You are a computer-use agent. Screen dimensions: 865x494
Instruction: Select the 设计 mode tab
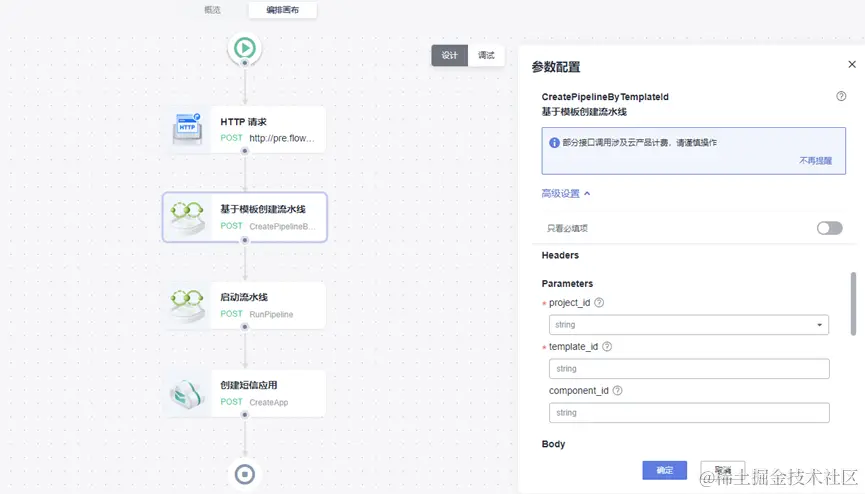(450, 55)
